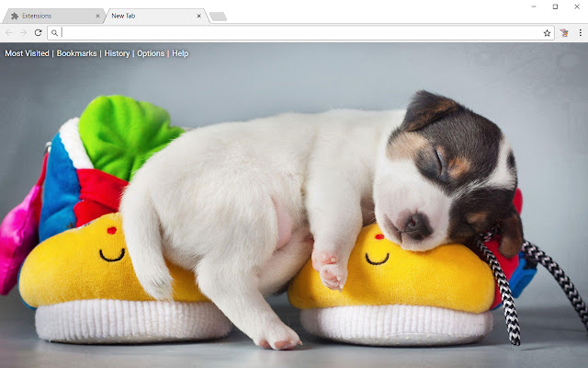The height and width of the screenshot is (368, 588).
Task: Reload the current page
Action: (38, 33)
